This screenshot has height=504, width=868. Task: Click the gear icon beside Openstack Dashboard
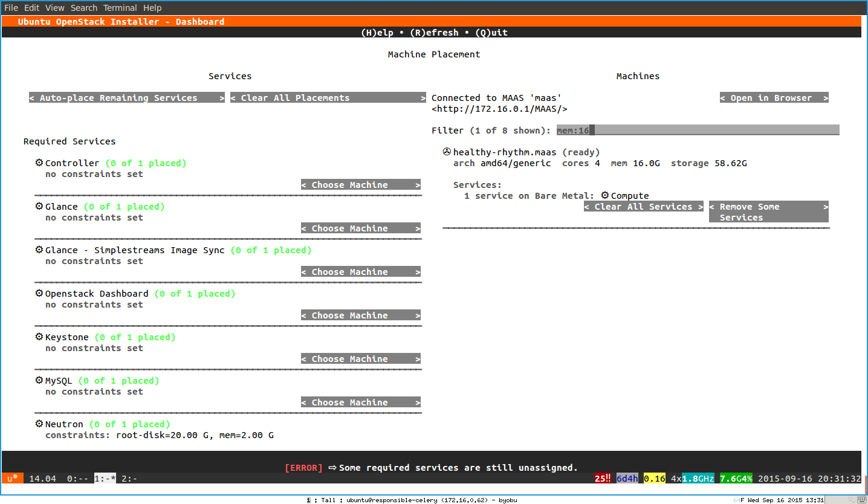click(39, 293)
